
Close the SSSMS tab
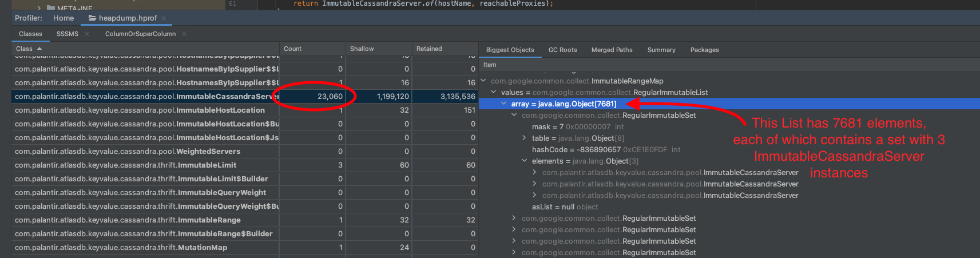click(87, 34)
